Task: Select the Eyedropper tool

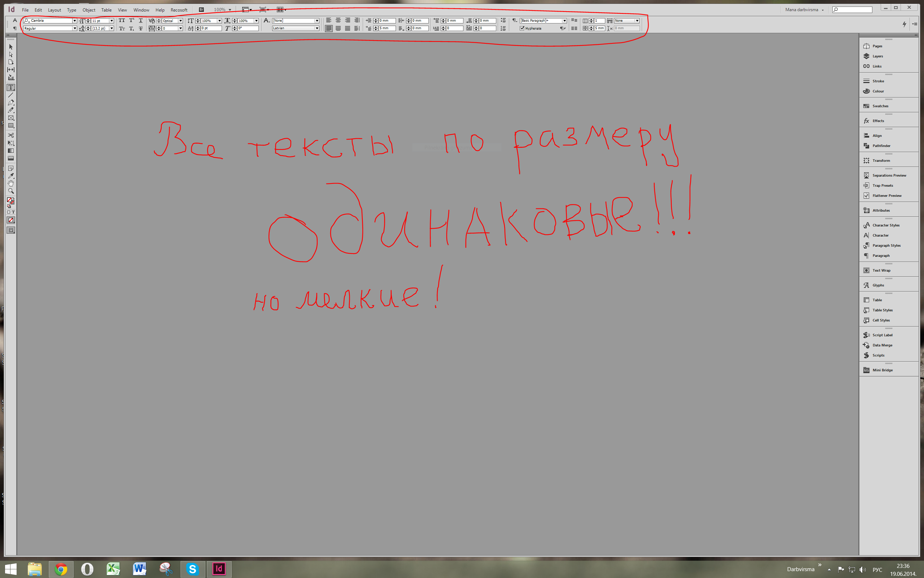Action: coord(11,176)
